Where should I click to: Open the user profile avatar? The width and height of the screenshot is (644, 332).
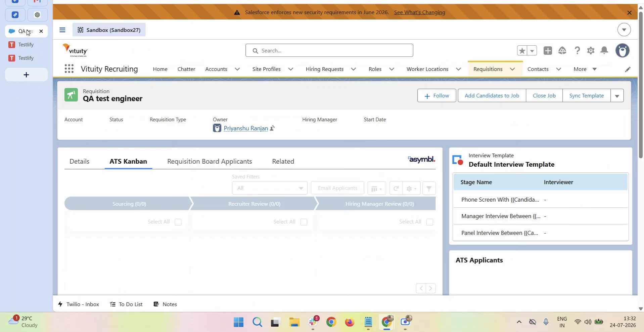tap(623, 50)
